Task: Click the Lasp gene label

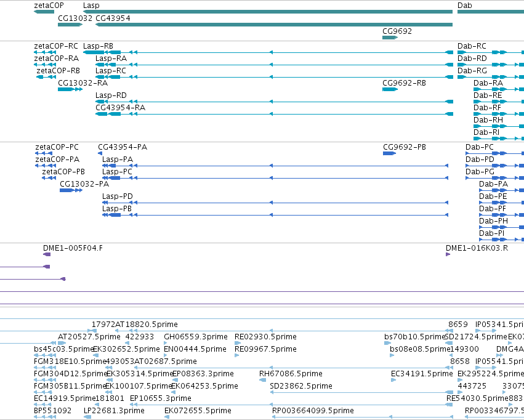Action: pyautogui.click(x=91, y=6)
